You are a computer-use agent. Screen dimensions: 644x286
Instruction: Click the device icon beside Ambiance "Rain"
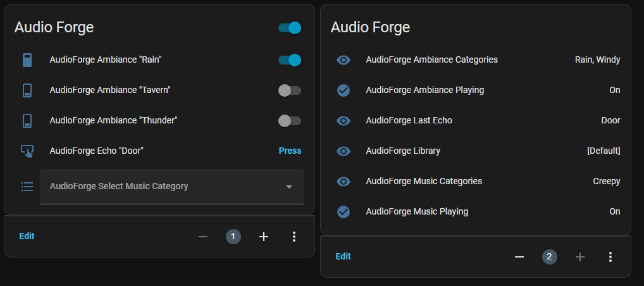click(27, 60)
